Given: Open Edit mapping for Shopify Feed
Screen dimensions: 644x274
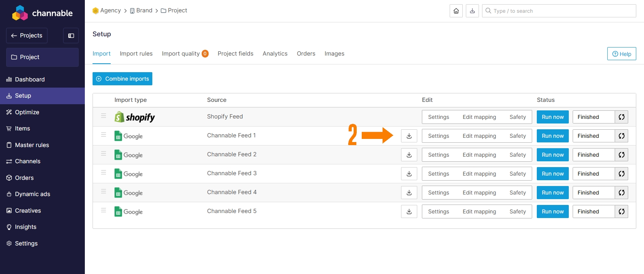Looking at the screenshot, I should coord(479,117).
